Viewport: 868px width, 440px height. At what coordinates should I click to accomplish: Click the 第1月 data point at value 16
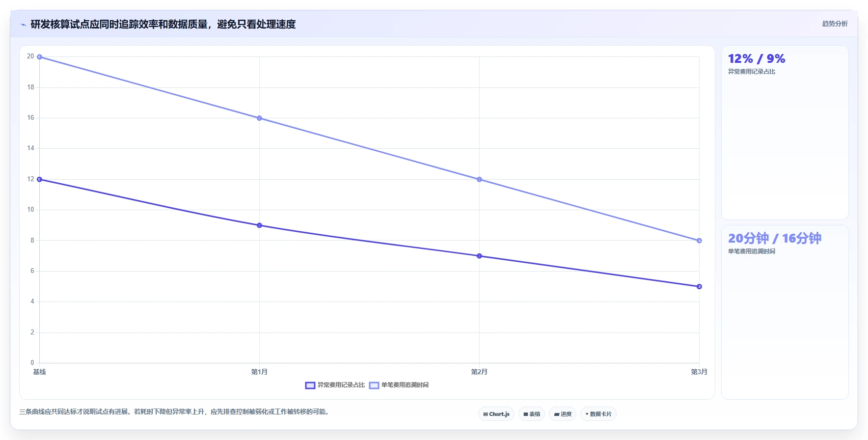[260, 118]
